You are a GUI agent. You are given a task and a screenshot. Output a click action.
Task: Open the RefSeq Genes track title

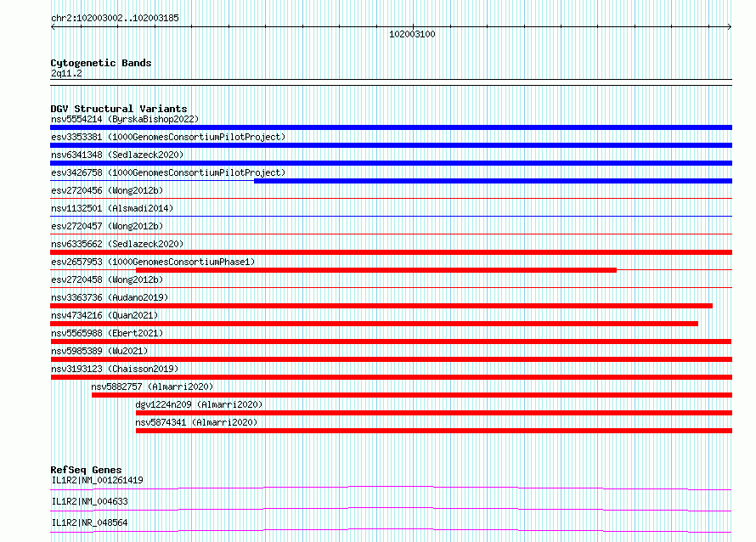tap(86, 470)
